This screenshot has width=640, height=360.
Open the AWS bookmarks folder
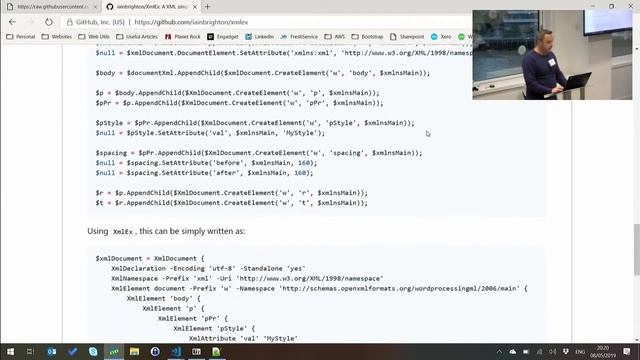tap(335, 37)
